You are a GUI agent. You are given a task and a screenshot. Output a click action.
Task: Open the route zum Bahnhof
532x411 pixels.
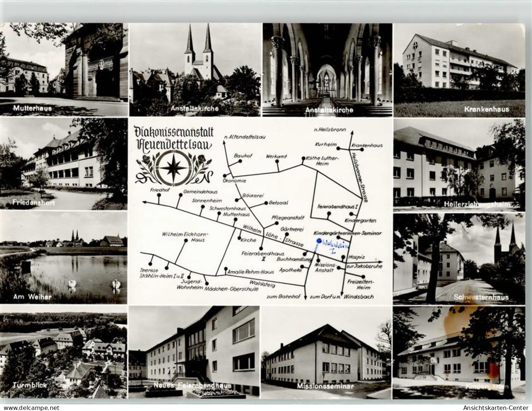point(306,297)
